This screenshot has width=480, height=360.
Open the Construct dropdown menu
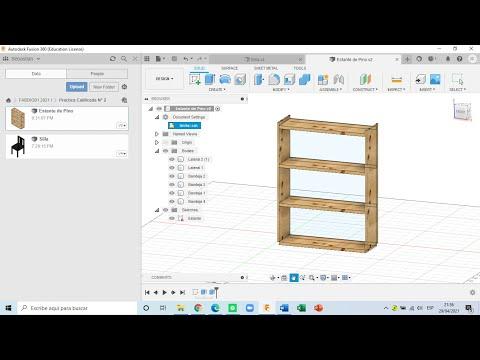[x=365, y=90]
